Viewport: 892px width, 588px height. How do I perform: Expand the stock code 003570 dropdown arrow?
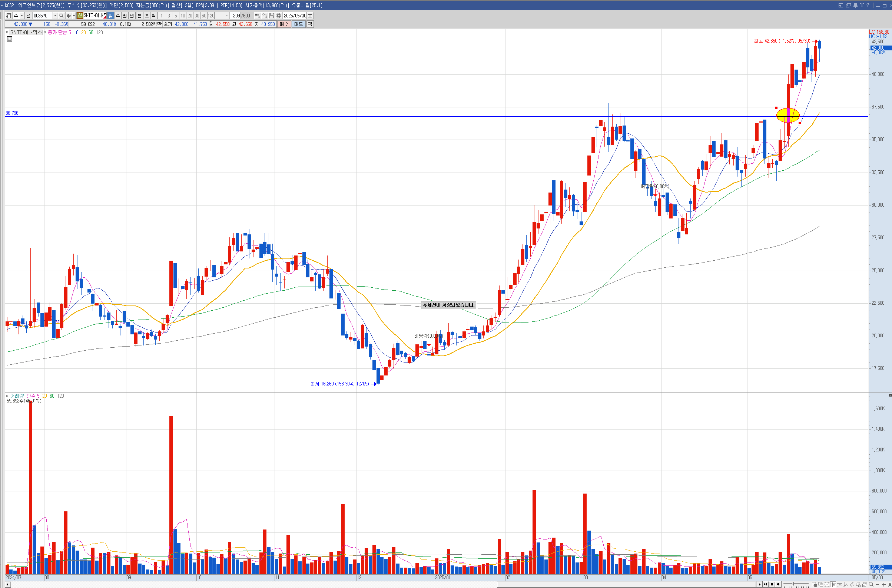(x=55, y=16)
